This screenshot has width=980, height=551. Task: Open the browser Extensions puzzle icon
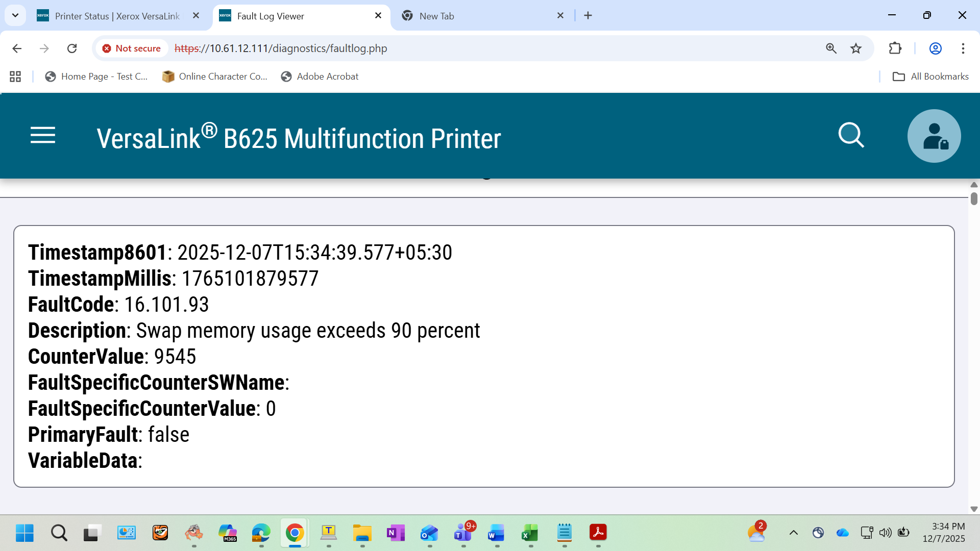895,48
